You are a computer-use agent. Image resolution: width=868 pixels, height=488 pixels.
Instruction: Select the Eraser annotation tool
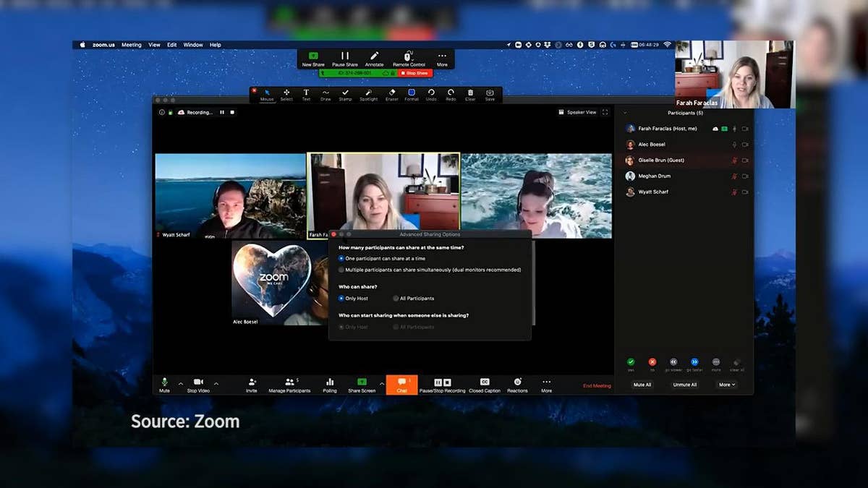click(391, 94)
